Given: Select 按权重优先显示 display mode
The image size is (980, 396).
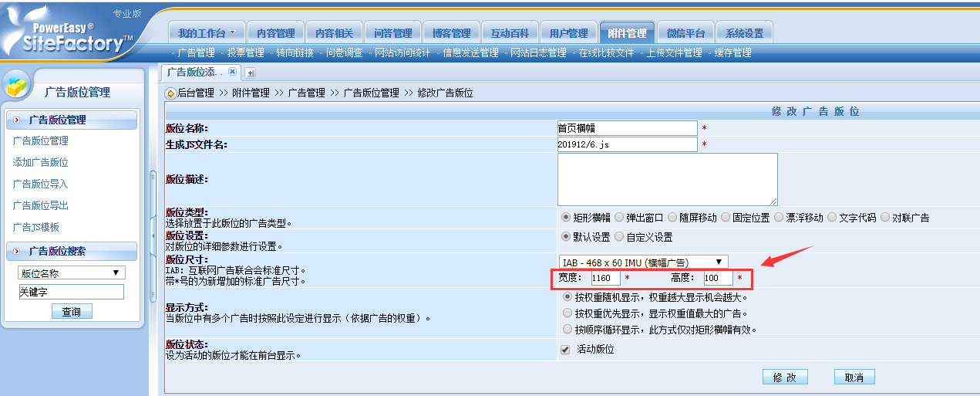Looking at the screenshot, I should tap(567, 313).
